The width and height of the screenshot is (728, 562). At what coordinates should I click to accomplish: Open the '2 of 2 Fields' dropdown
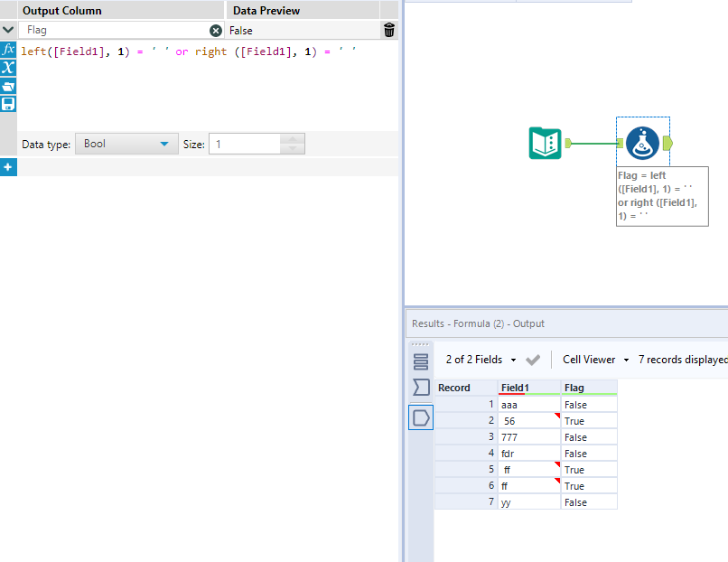pos(480,359)
